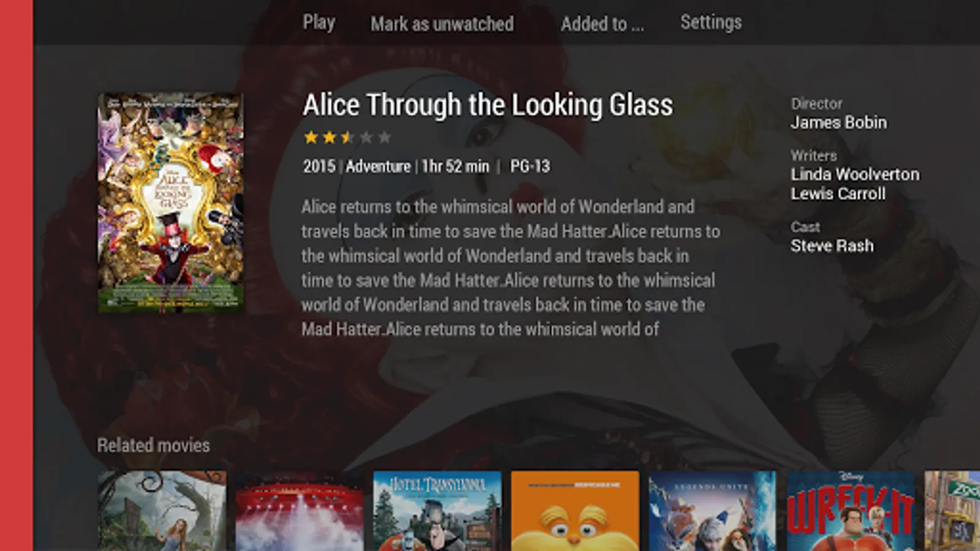The width and height of the screenshot is (980, 551).
Task: Click the star rating row
Action: click(x=347, y=137)
